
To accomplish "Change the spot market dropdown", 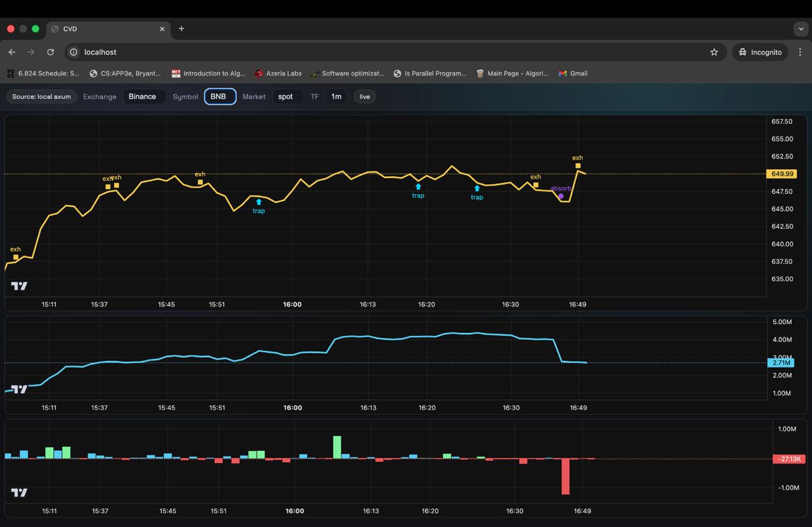I will pyautogui.click(x=287, y=96).
